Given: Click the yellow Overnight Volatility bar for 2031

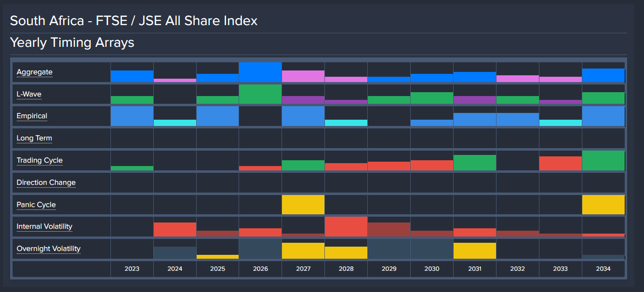Looking at the screenshot, I should pyautogui.click(x=475, y=251).
